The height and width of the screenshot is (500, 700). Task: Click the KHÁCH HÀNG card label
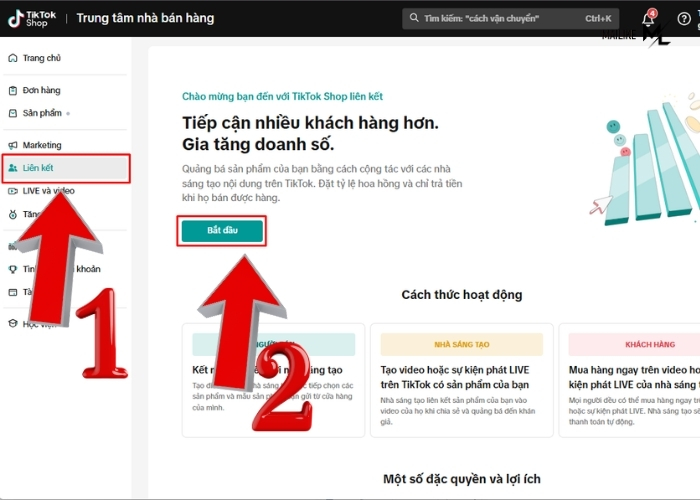click(x=650, y=345)
